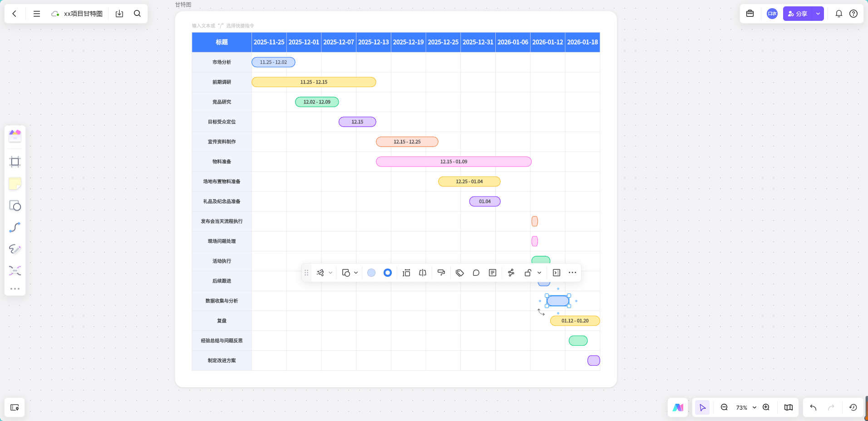868x421 pixels.
Task: Expand the Share button dropdown arrow
Action: coord(818,14)
